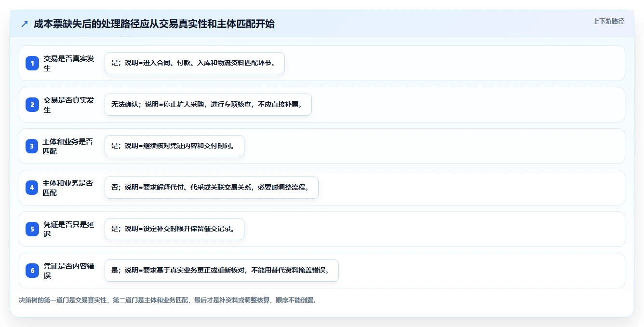Click 交易是否真实发生 label in row 2
The height and width of the screenshot is (327, 644).
tap(69, 105)
